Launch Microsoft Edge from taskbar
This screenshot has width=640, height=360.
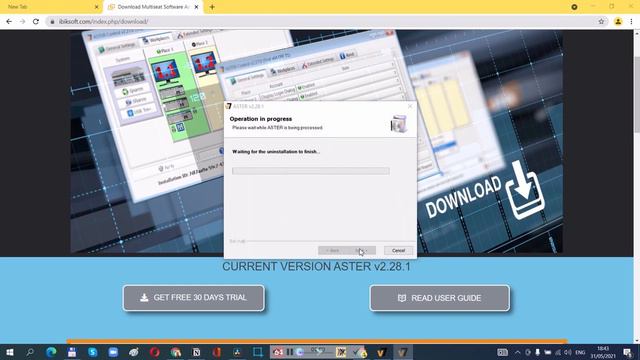[51, 352]
